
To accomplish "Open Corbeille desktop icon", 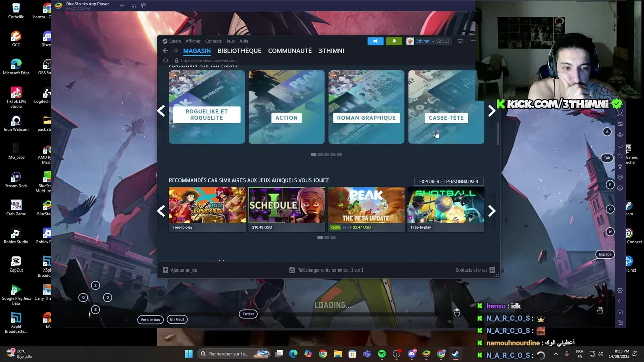I will point(16,11).
